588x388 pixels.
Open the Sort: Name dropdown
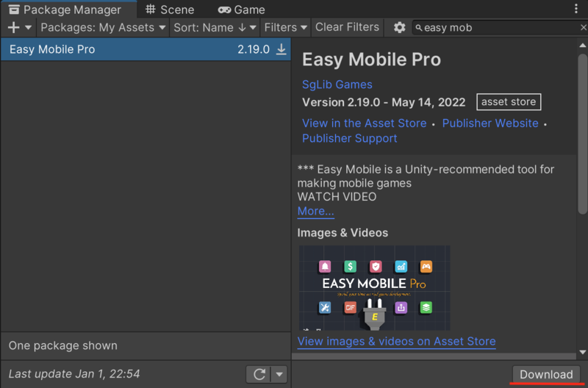click(215, 27)
